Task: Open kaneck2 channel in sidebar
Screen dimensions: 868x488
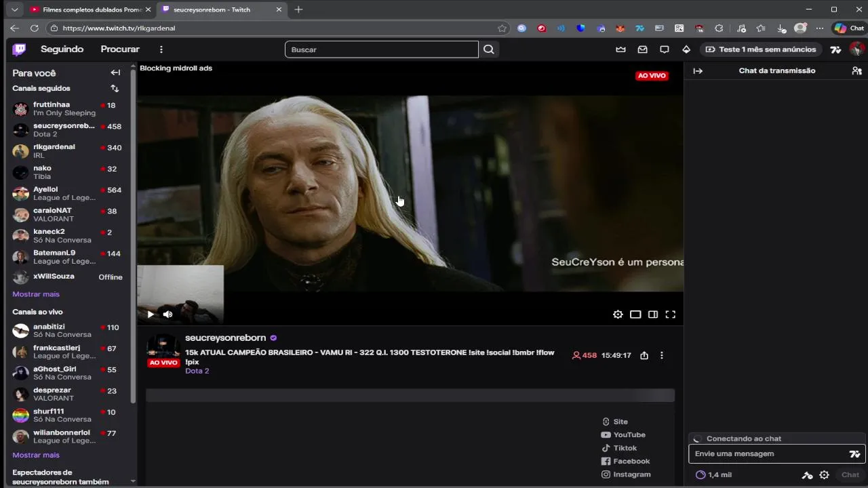Action: click(68, 235)
